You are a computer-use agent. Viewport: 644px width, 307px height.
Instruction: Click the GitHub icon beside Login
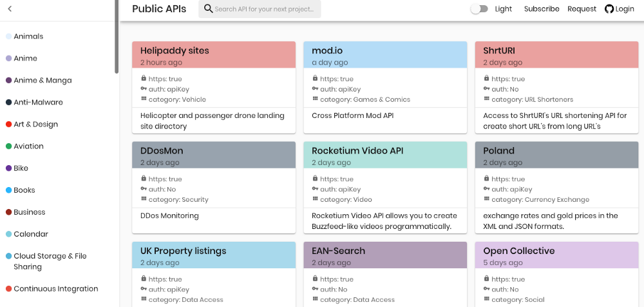pos(609,8)
